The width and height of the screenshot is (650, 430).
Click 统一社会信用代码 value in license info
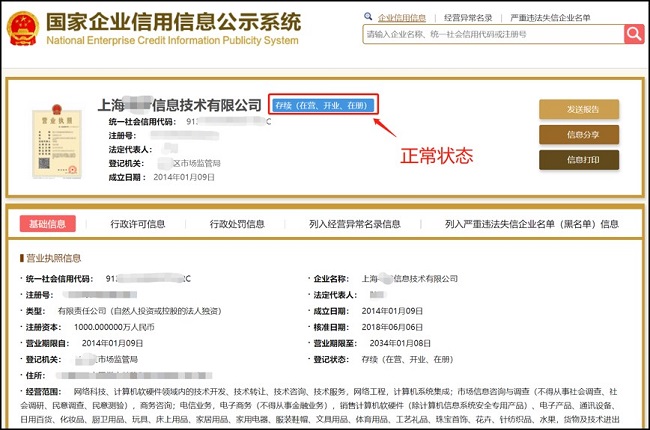pos(148,279)
